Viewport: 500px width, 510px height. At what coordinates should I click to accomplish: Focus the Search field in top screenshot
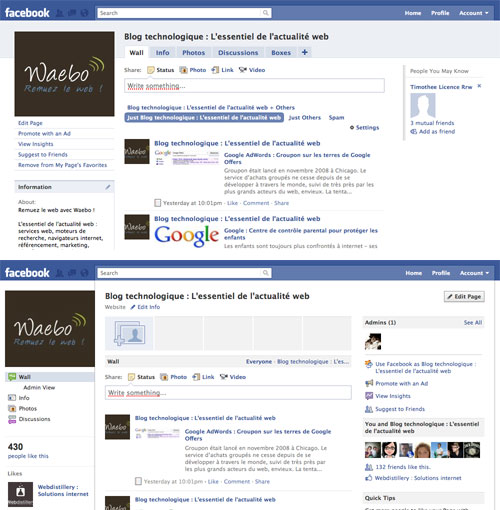coord(184,13)
